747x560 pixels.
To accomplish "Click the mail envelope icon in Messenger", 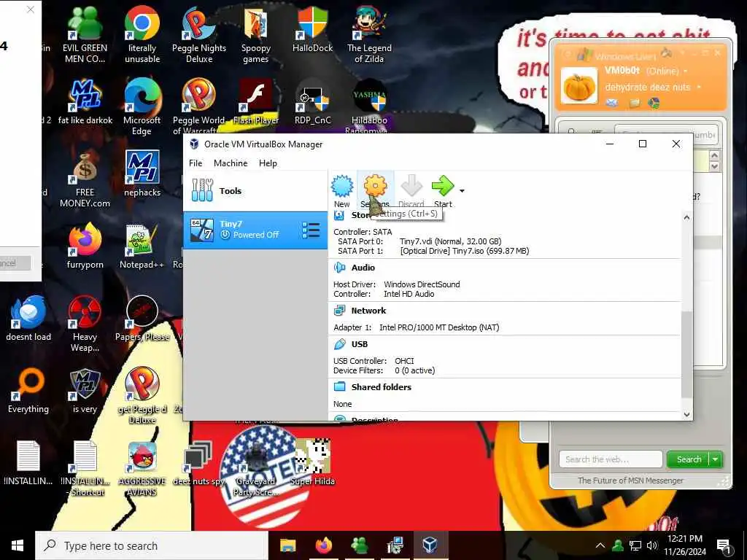I will tap(612, 103).
